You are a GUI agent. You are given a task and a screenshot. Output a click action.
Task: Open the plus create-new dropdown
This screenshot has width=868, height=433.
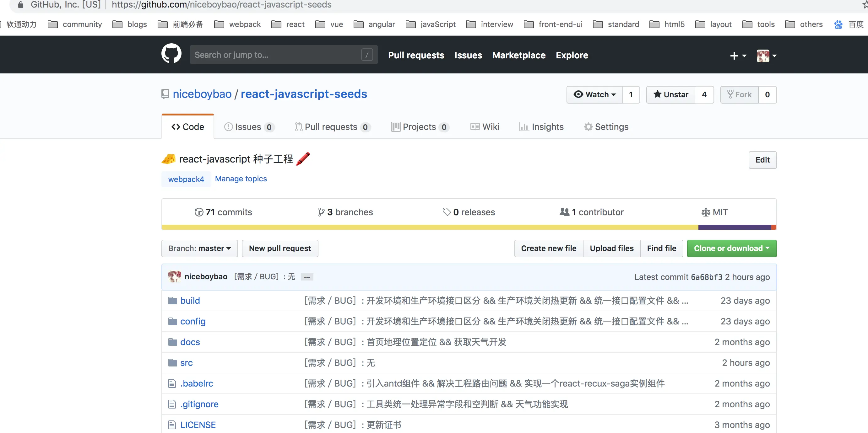point(738,56)
